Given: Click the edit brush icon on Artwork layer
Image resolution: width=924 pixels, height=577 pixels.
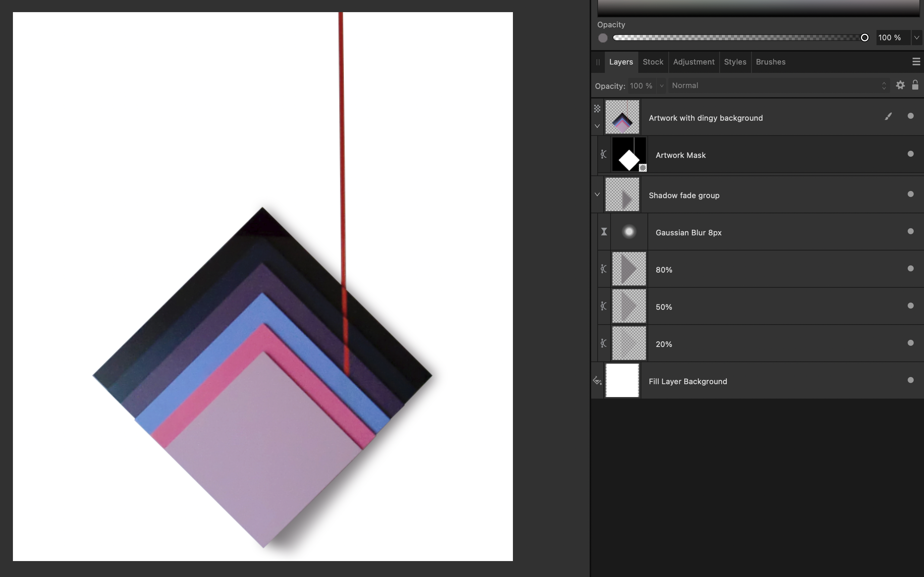Looking at the screenshot, I should point(888,117).
